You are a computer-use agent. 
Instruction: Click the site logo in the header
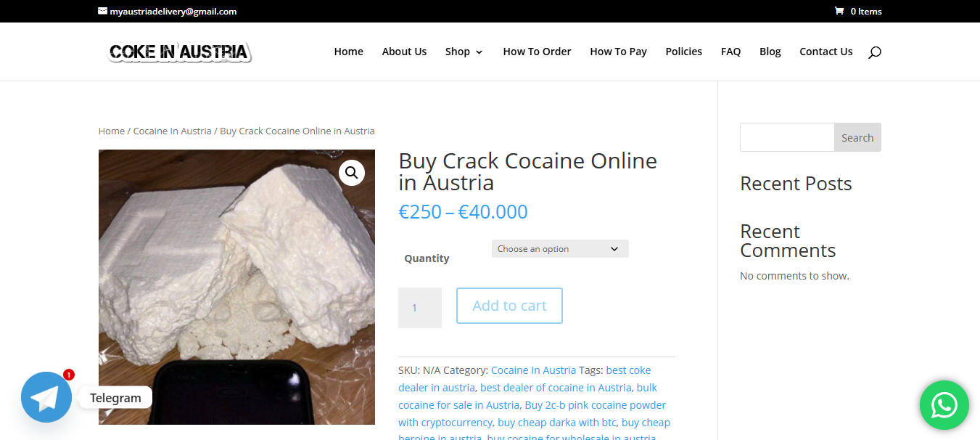click(179, 52)
